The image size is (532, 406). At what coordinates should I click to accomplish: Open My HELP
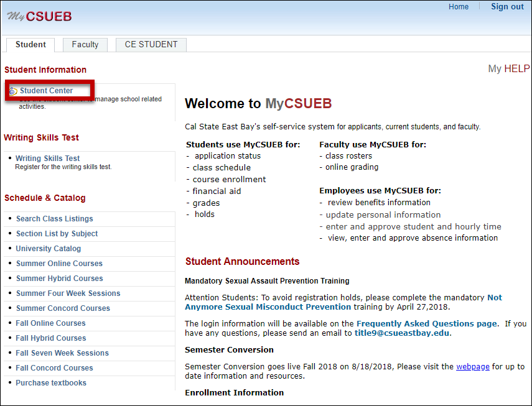point(508,68)
